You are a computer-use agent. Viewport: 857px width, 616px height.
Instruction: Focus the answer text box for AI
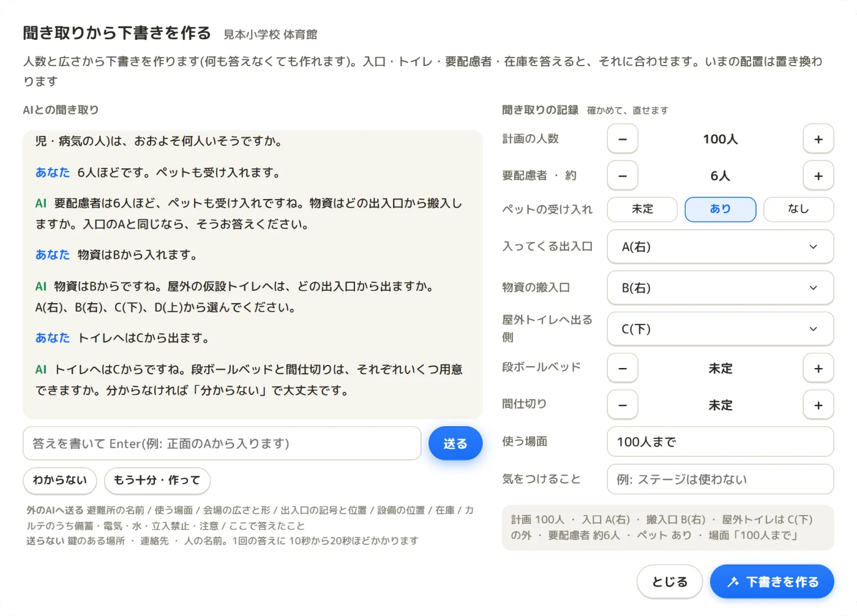(x=222, y=443)
